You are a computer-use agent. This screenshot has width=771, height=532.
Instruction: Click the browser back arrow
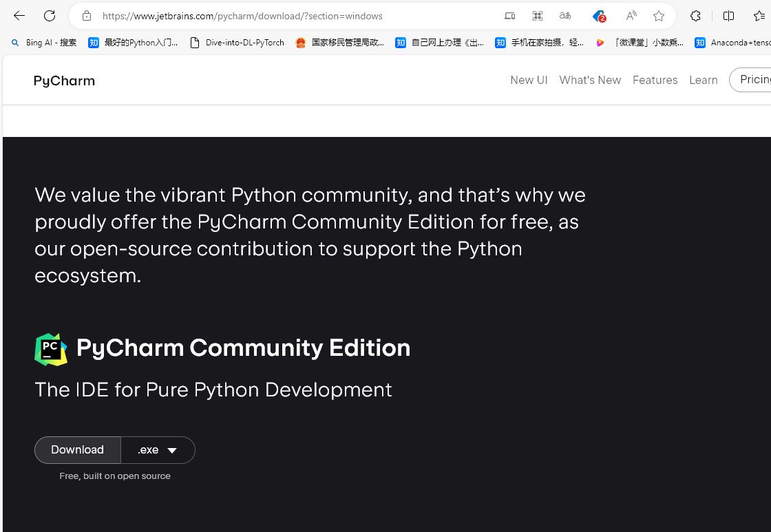tap(19, 16)
